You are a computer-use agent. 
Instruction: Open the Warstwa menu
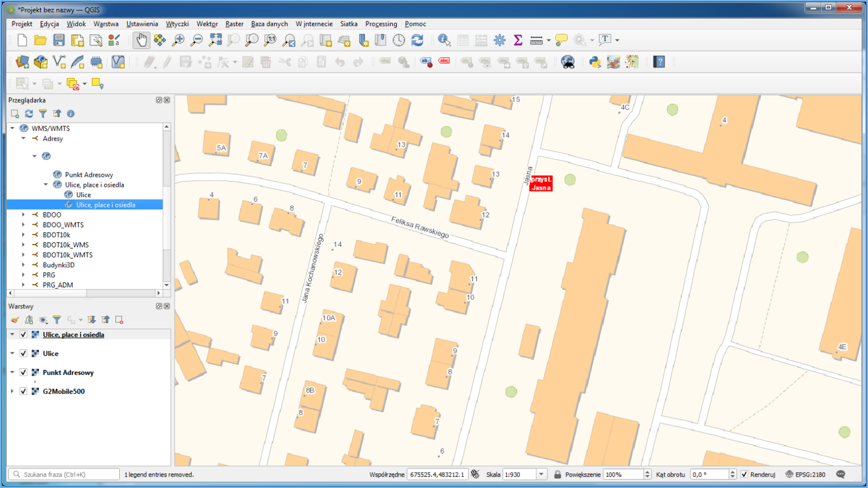[106, 24]
